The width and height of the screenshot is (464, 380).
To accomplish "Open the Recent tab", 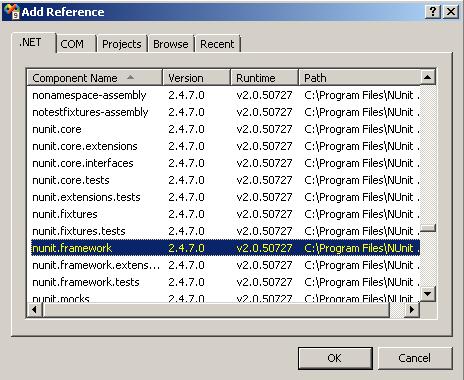I will coord(217,44).
